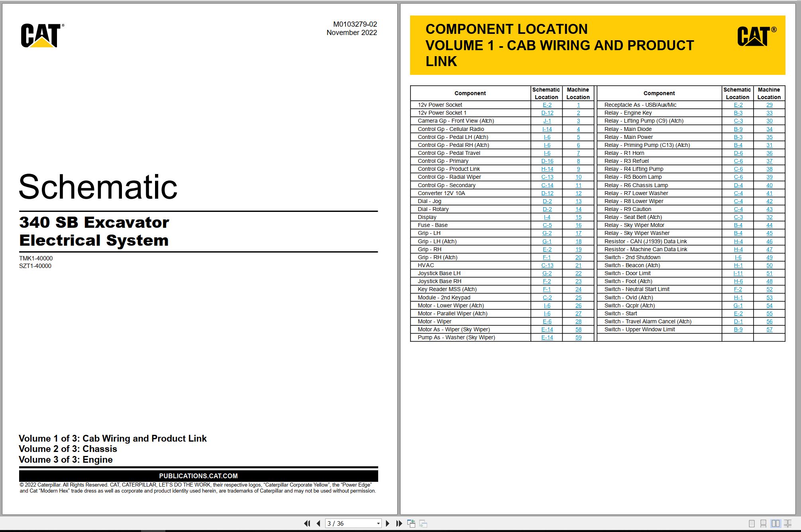
Task: Click the Volume 3 of 3: Engine text
Action: [66, 460]
